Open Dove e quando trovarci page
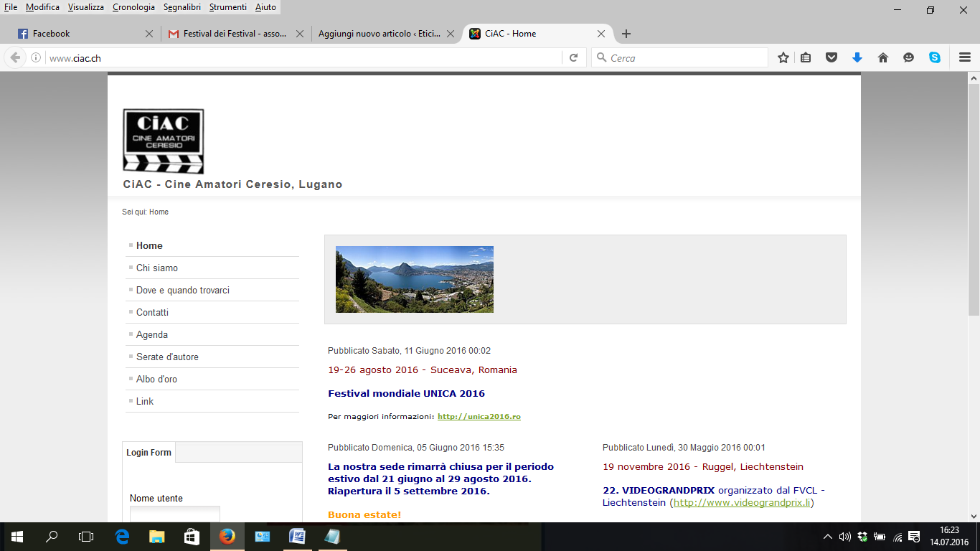Image resolution: width=980 pixels, height=551 pixels. point(183,290)
